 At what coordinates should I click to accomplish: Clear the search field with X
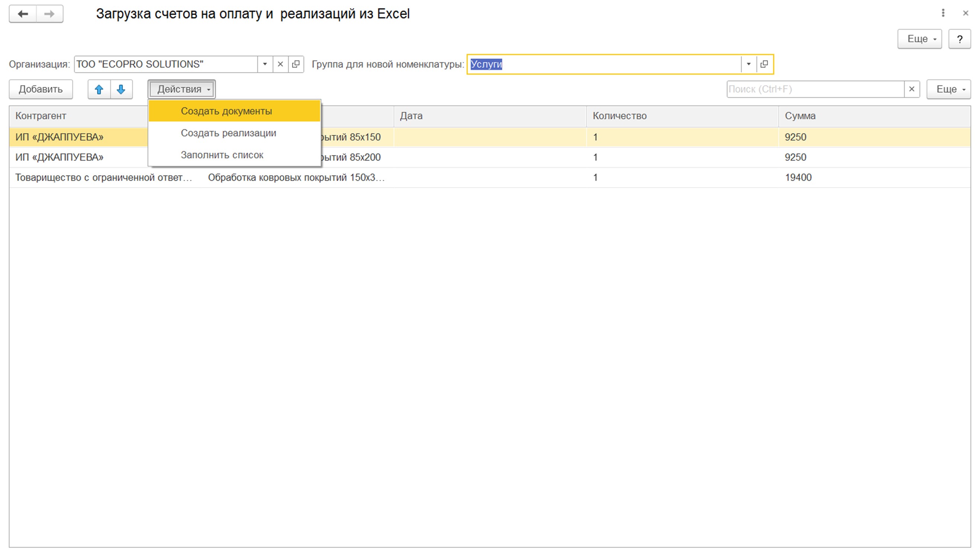912,89
